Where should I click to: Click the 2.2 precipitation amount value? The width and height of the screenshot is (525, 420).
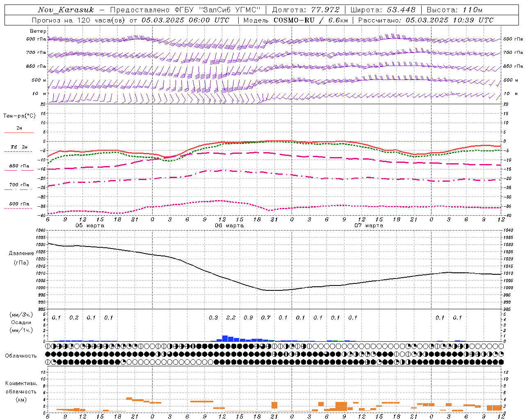click(231, 317)
